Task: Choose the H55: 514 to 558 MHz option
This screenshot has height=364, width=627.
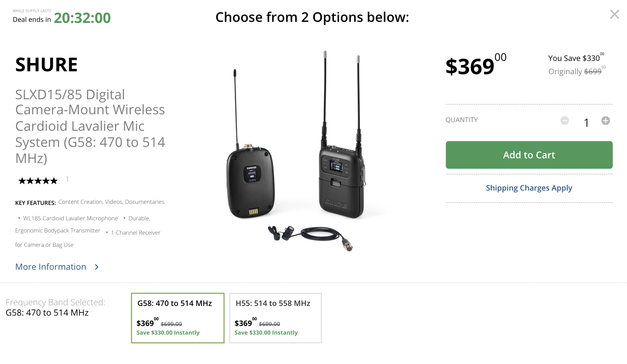Action: tap(276, 318)
